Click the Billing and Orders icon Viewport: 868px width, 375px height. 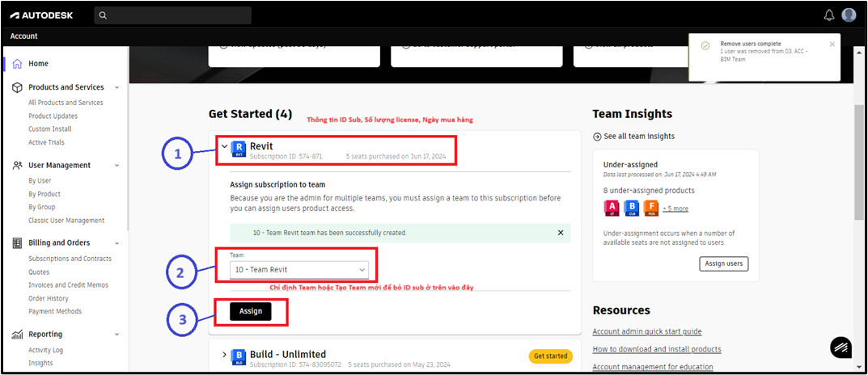pyautogui.click(x=17, y=242)
